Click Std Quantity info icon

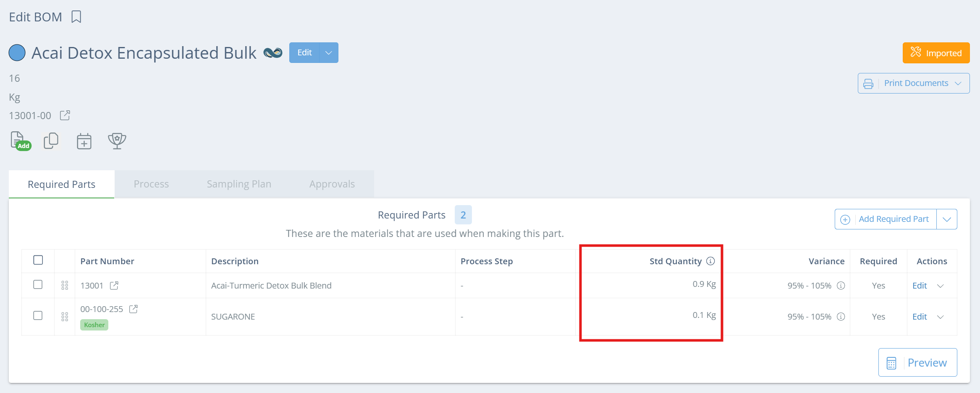710,261
